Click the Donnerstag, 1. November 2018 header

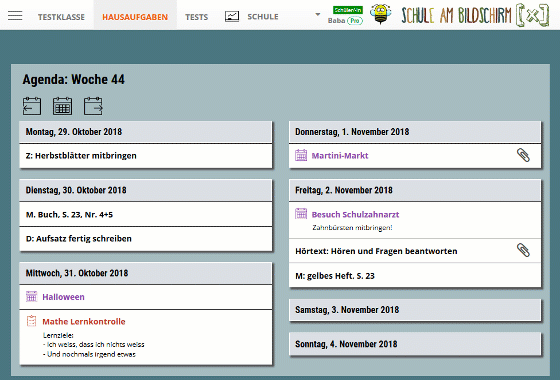click(x=415, y=132)
